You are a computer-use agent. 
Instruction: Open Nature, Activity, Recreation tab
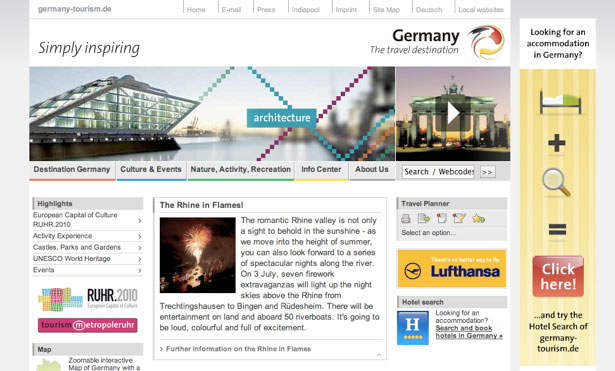[241, 170]
